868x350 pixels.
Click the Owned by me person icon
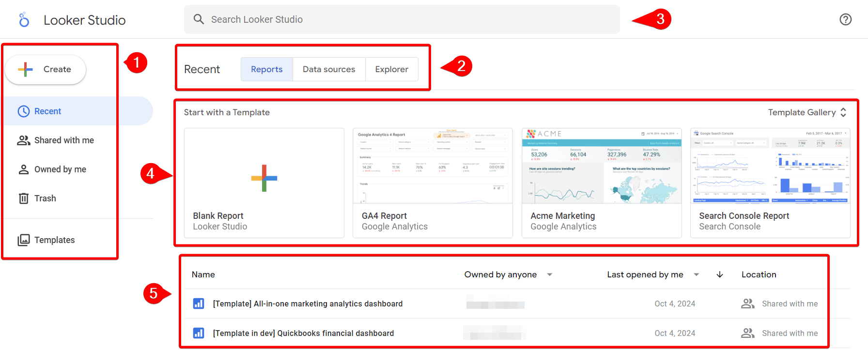[24, 169]
